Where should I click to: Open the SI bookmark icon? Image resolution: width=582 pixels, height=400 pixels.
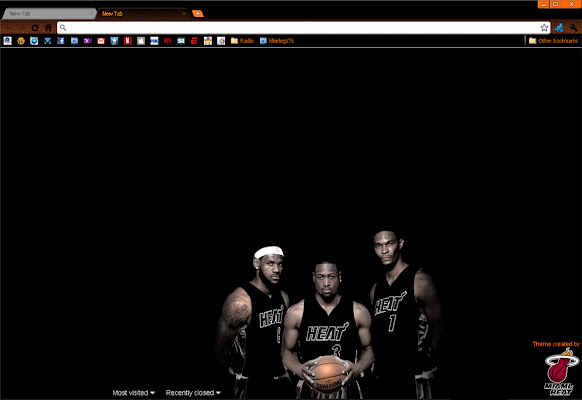[181, 41]
